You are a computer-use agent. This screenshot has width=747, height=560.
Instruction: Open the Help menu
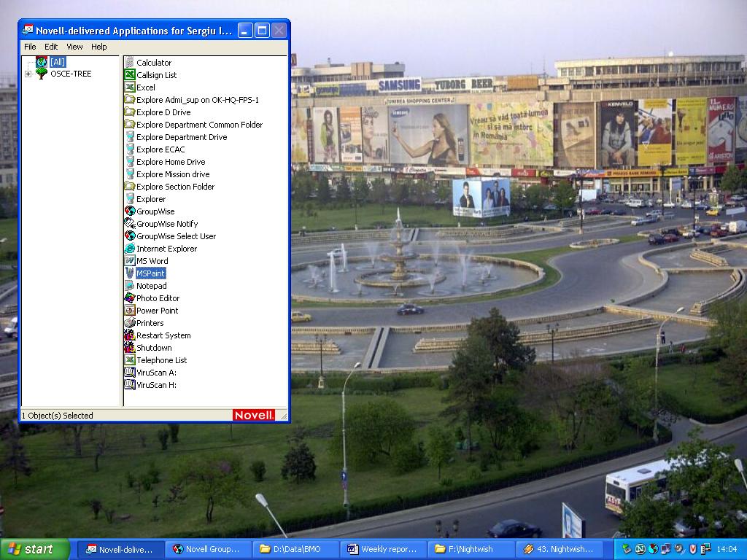tap(98, 47)
